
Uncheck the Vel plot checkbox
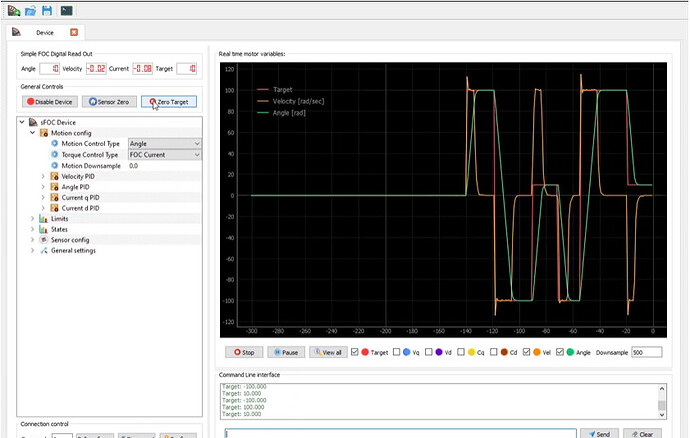(x=526, y=352)
